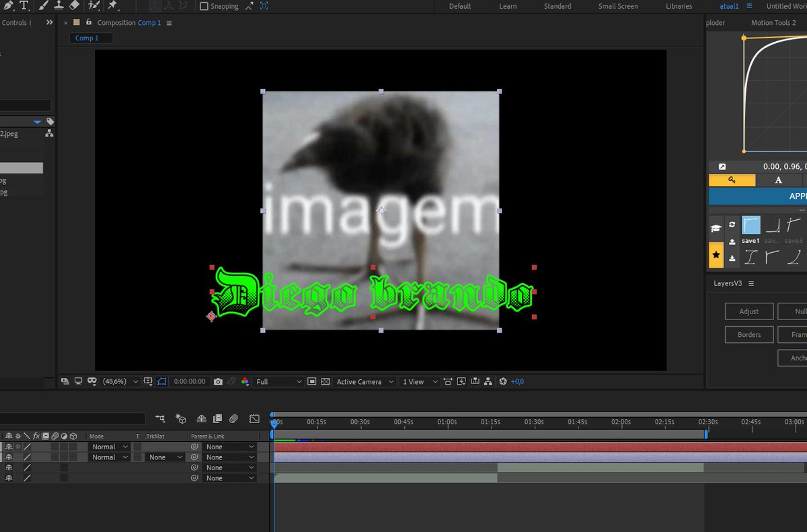The height and width of the screenshot is (532, 807).
Task: Open the Composition panel menu
Action: (x=169, y=23)
